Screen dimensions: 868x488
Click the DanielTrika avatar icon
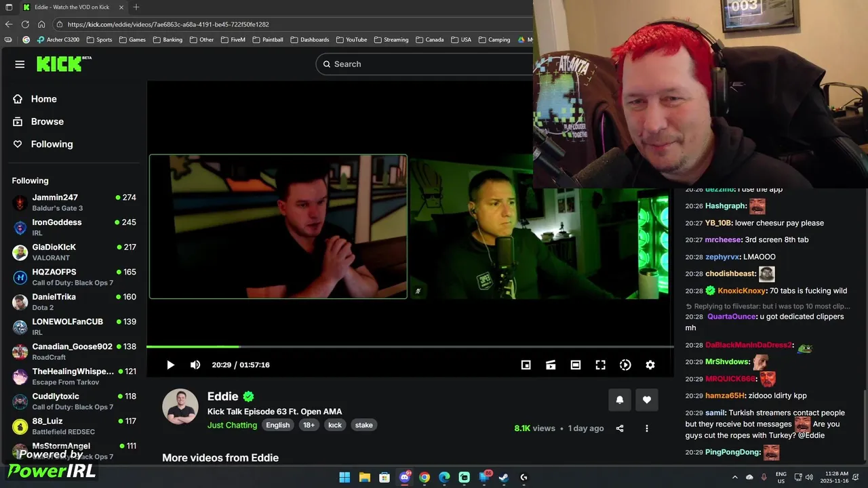(x=20, y=302)
